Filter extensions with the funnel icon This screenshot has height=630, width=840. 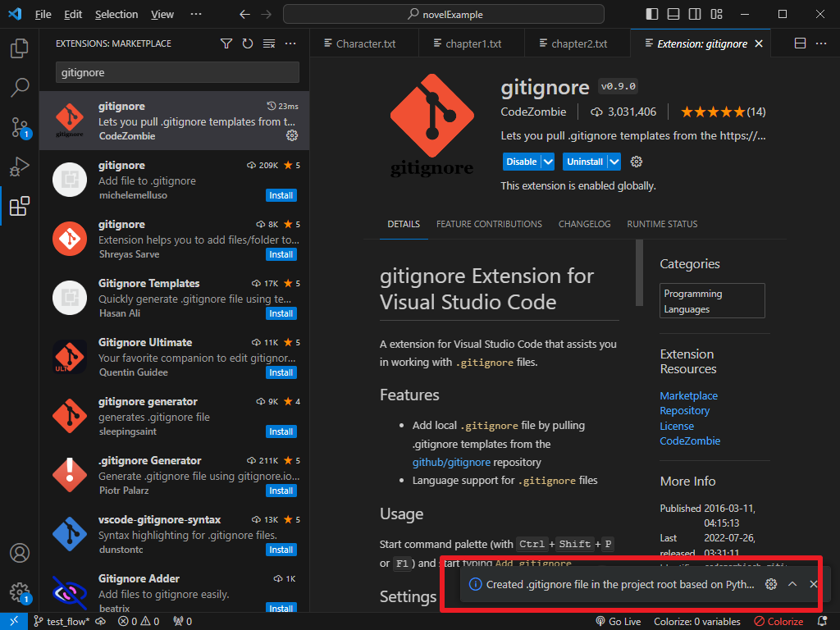[x=226, y=43]
